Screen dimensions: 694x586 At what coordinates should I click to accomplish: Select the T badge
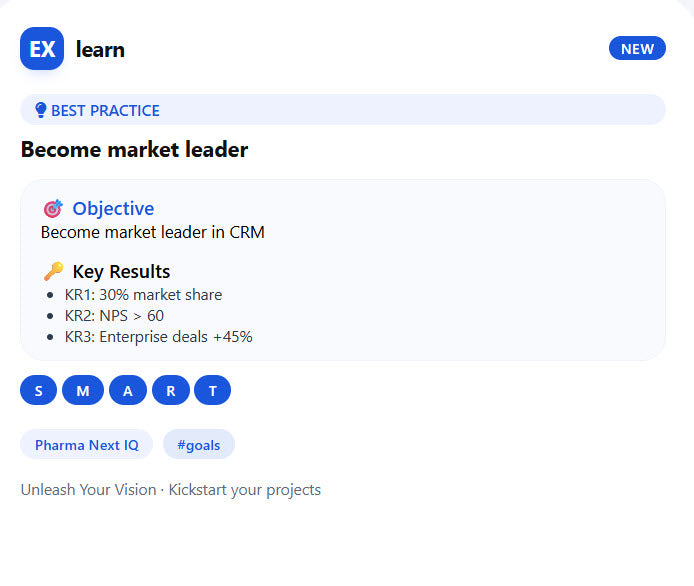(212, 390)
